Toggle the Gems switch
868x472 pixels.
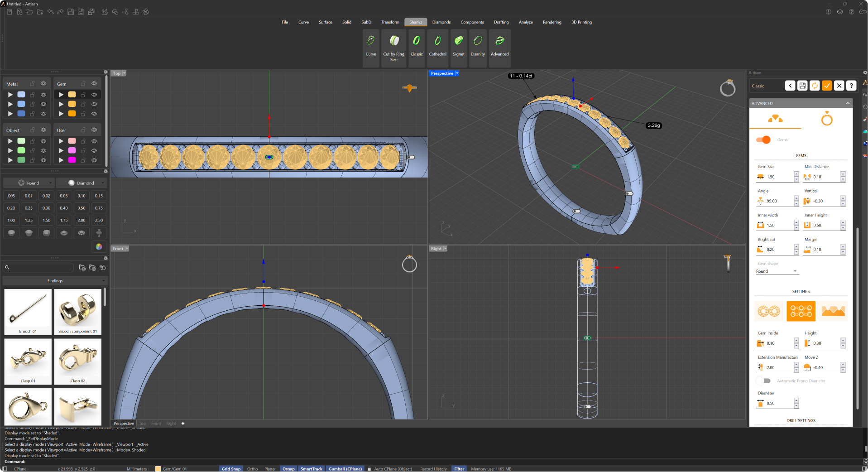coord(763,140)
